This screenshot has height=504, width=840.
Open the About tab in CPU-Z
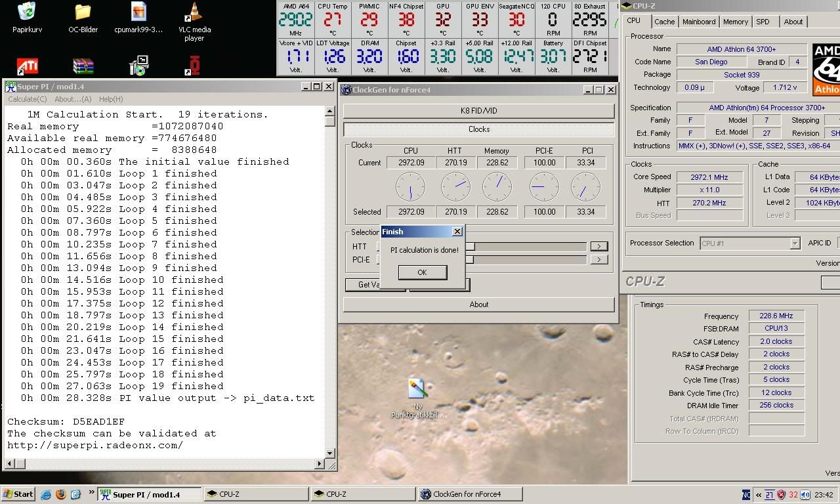pos(793,22)
